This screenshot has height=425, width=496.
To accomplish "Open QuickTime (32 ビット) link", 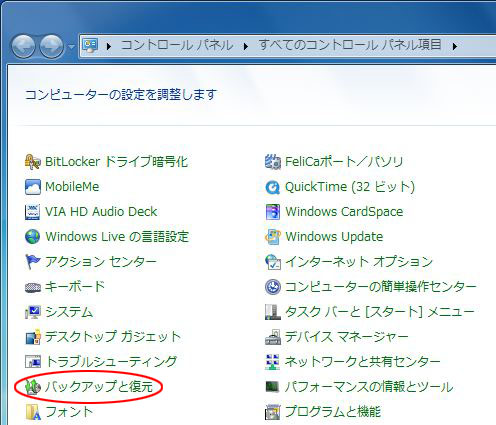I will coord(350,187).
